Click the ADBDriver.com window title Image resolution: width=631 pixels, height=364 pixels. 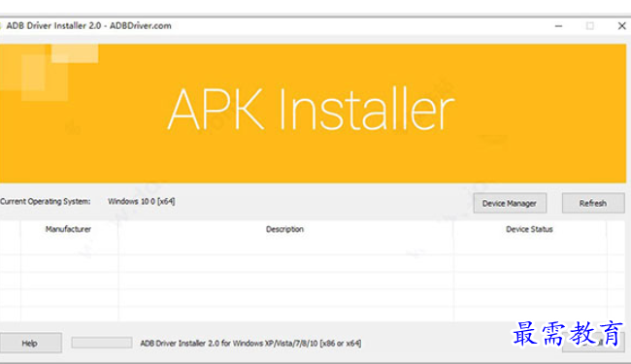tap(88, 26)
